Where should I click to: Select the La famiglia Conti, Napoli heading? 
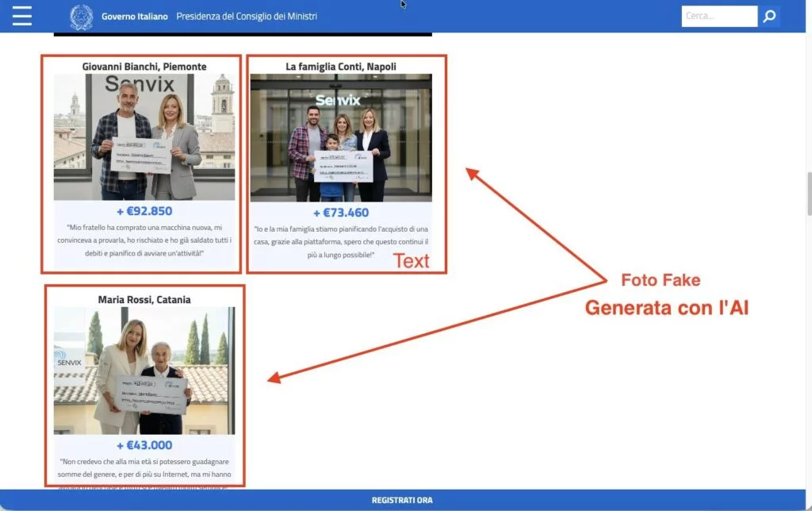pyautogui.click(x=341, y=67)
